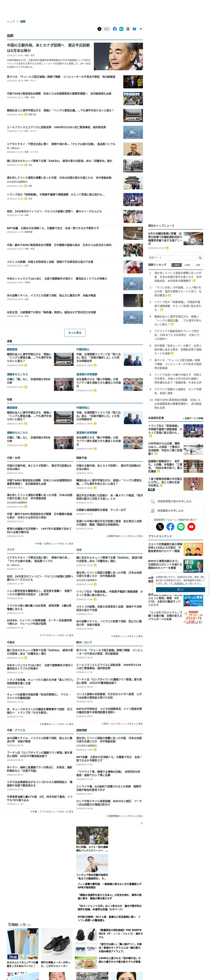
Task: Focus the 検索ワード search field
Action: 173,258
